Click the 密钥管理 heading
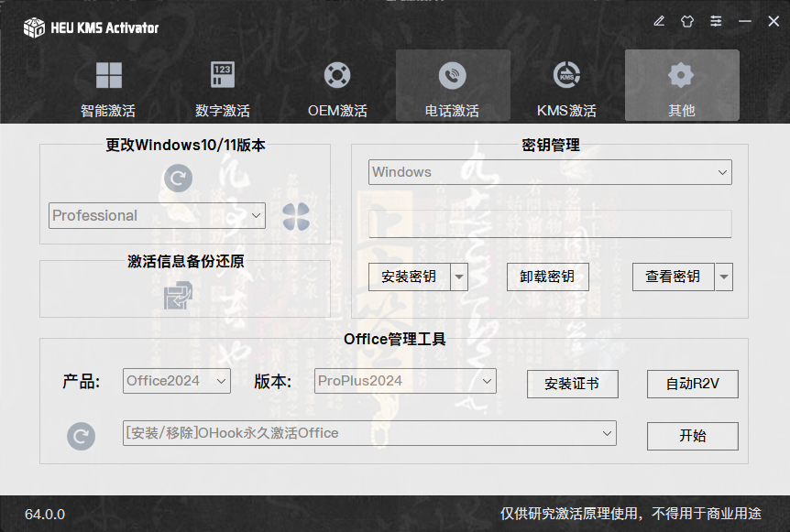This screenshot has height=532, width=790. point(551,146)
